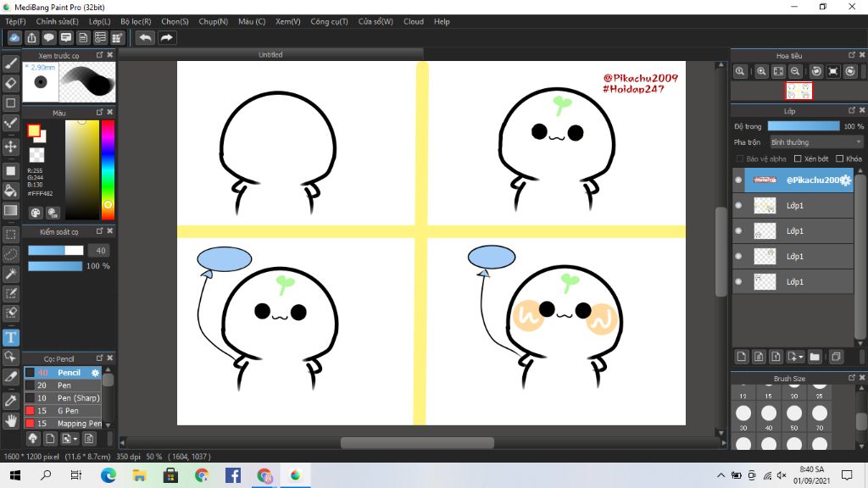Enable the Xén bớt checkbox
The width and height of the screenshot is (868, 488).
click(x=798, y=158)
